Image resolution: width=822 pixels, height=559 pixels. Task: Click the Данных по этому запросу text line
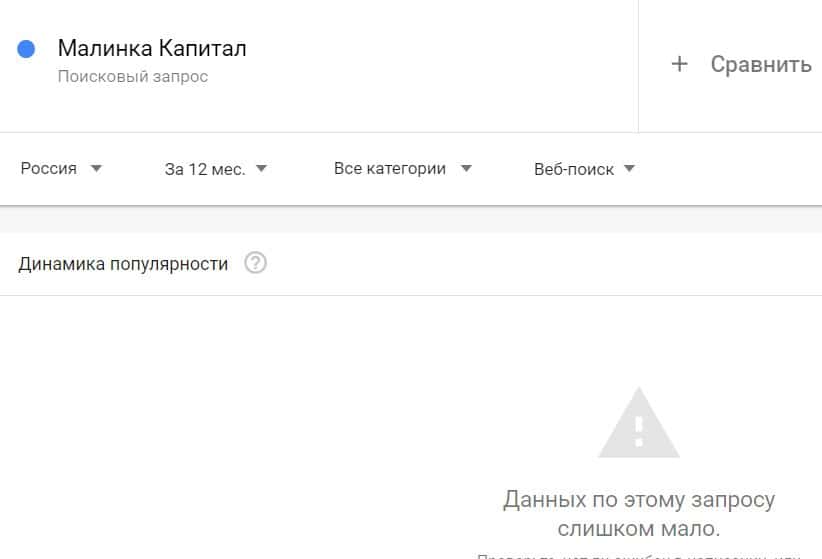tap(638, 499)
